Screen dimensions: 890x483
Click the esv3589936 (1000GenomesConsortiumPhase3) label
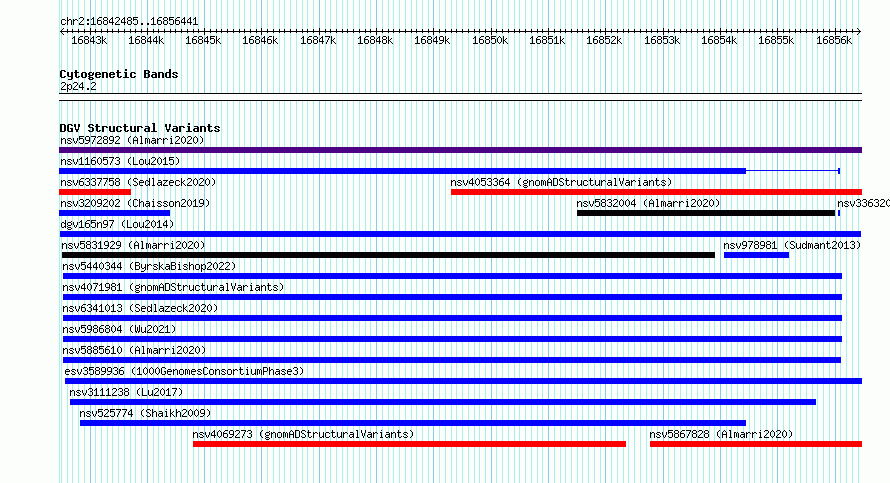coord(184,371)
